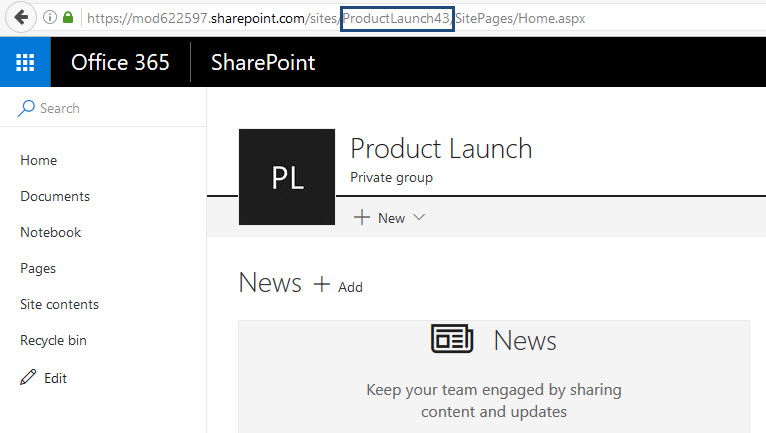
Task: Open Office 365 home link
Action: click(x=120, y=63)
